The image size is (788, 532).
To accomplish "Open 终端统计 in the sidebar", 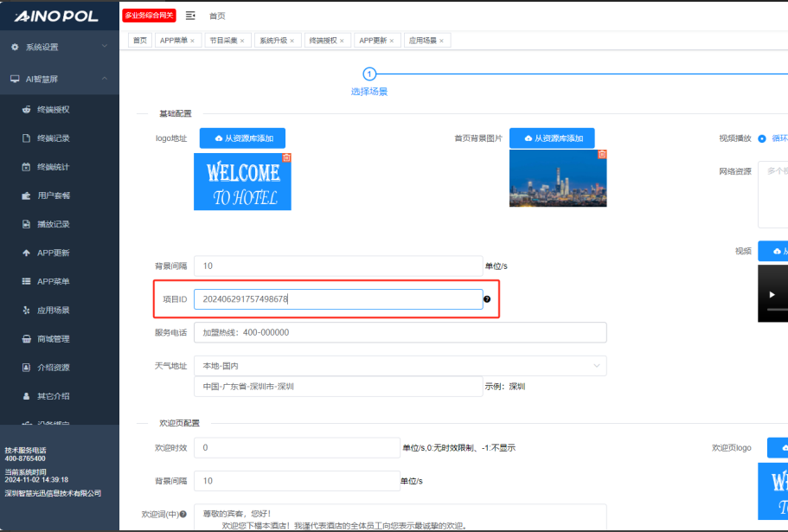I will (53, 167).
